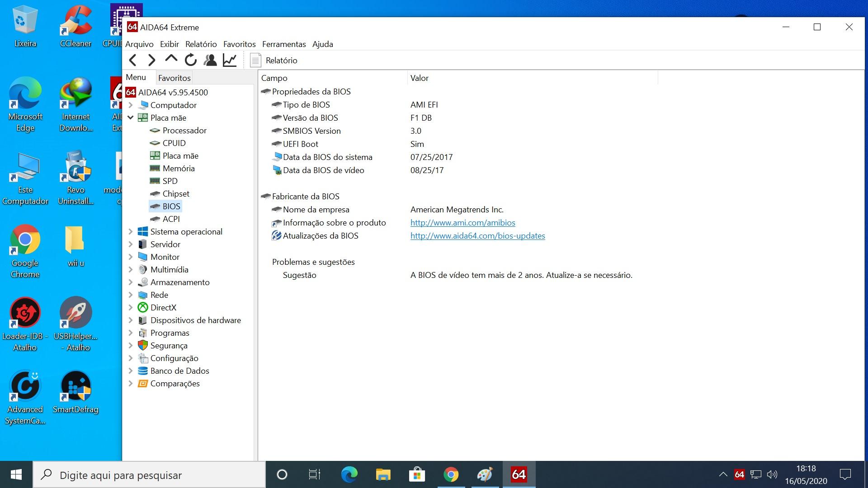The width and height of the screenshot is (868, 488).
Task: Go forward with the right arrow toolbar icon
Action: point(152,60)
